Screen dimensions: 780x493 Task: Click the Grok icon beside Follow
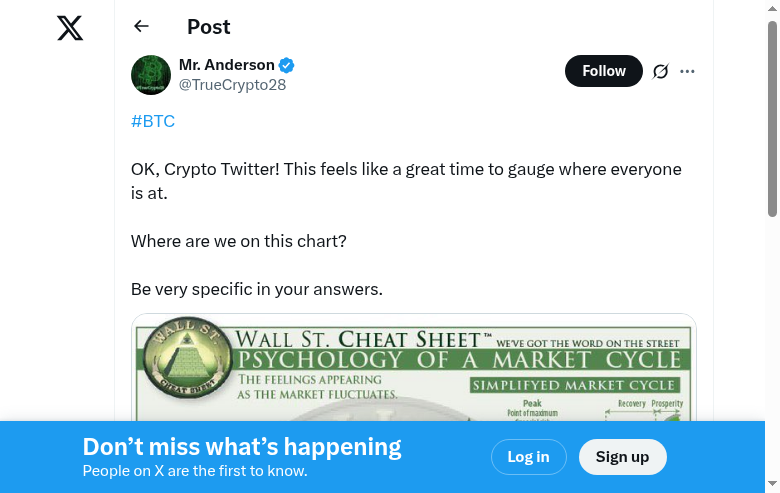(x=660, y=71)
